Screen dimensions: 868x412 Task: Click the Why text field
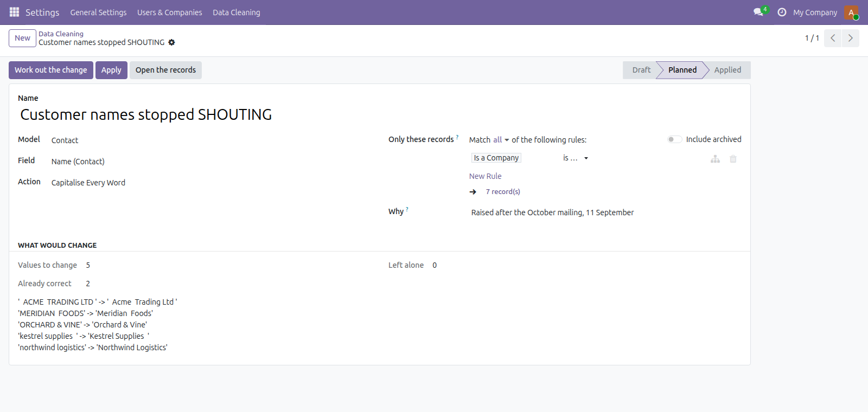(x=606, y=213)
